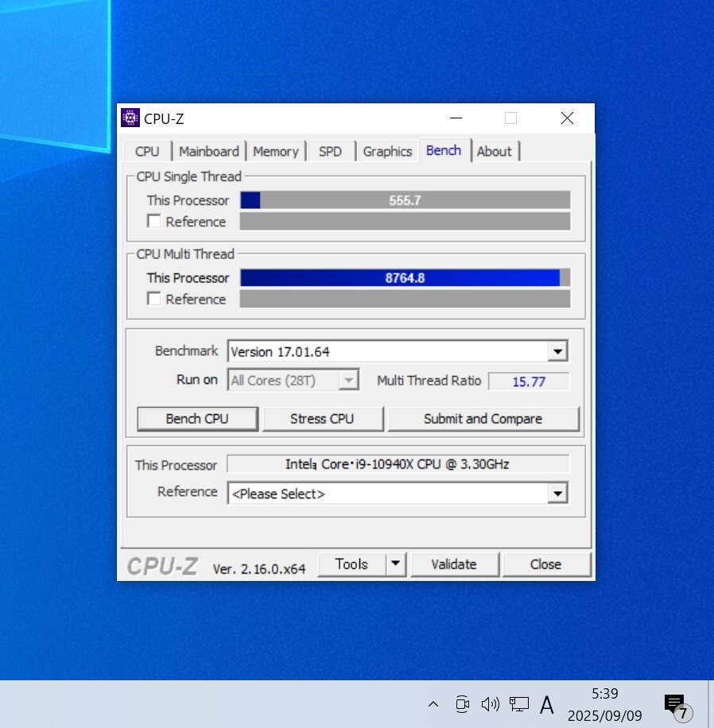The image size is (714, 728).
Task: Click the Submit and Compare button
Action: [x=483, y=419]
